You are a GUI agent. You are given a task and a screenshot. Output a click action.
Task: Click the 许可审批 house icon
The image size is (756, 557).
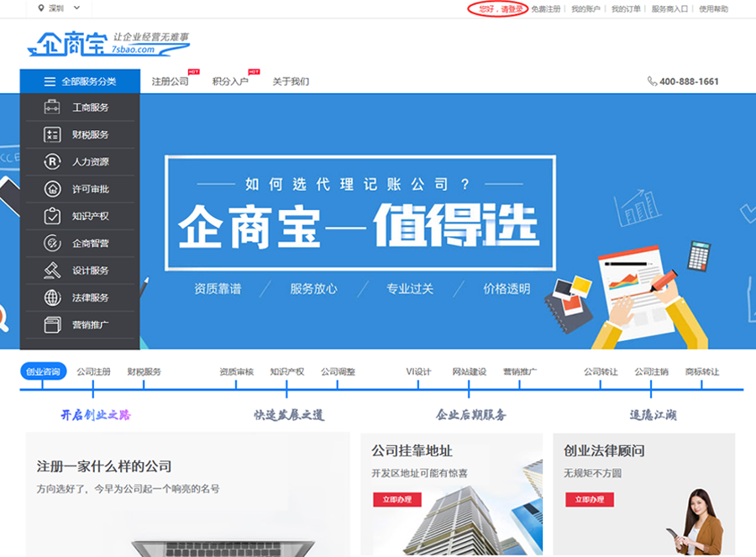(52, 189)
